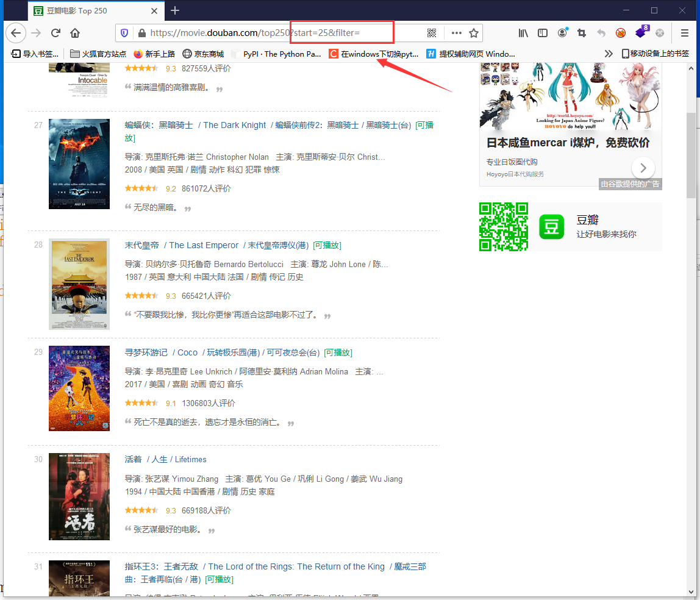Open The Last Emperor movie title
The image size is (700, 600).
(x=204, y=245)
